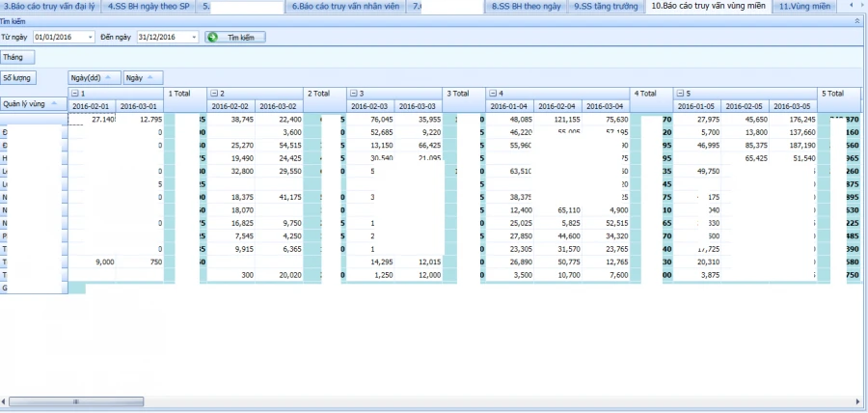The image size is (868, 413).
Task: Select the cell with value 50,775
Action: (557, 262)
